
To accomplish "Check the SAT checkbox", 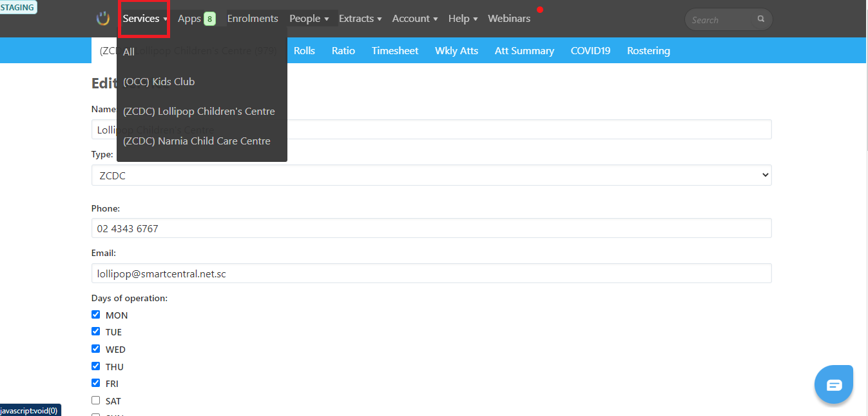I will point(96,401).
